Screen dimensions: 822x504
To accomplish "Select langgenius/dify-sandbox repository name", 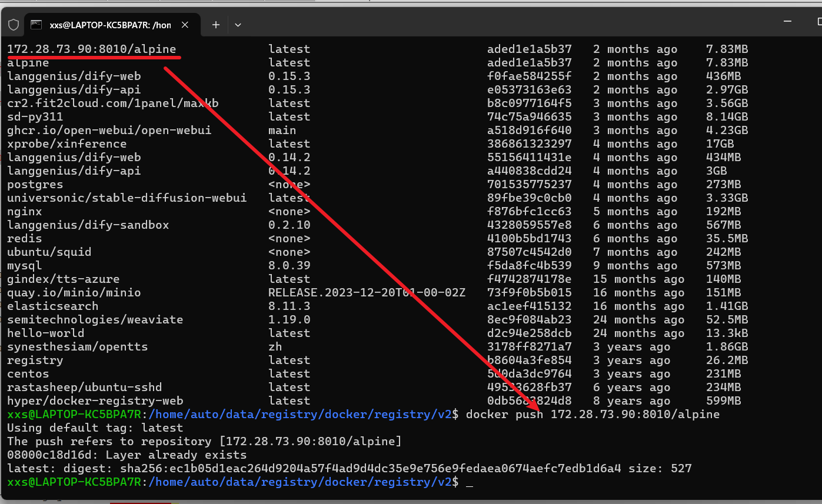I will (88, 225).
